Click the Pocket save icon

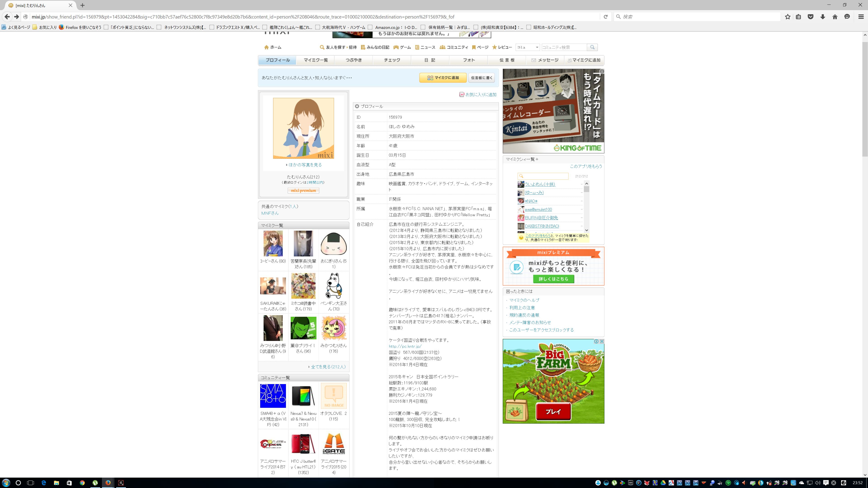click(x=810, y=17)
